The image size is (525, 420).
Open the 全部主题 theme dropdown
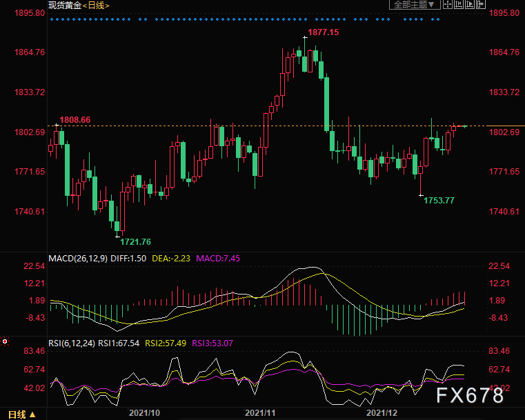pos(415,4)
